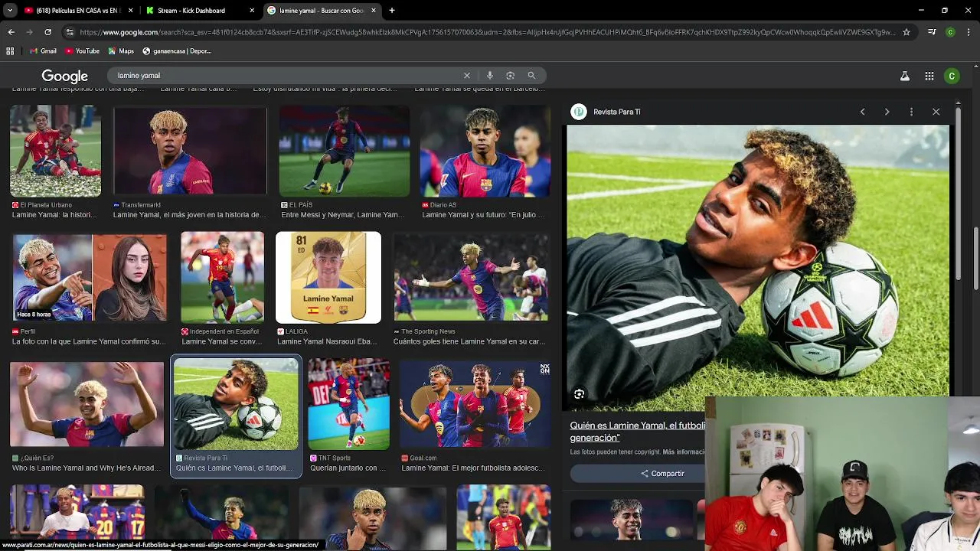
Task: Open Perfil image result with Hace 8 horas
Action: point(90,278)
